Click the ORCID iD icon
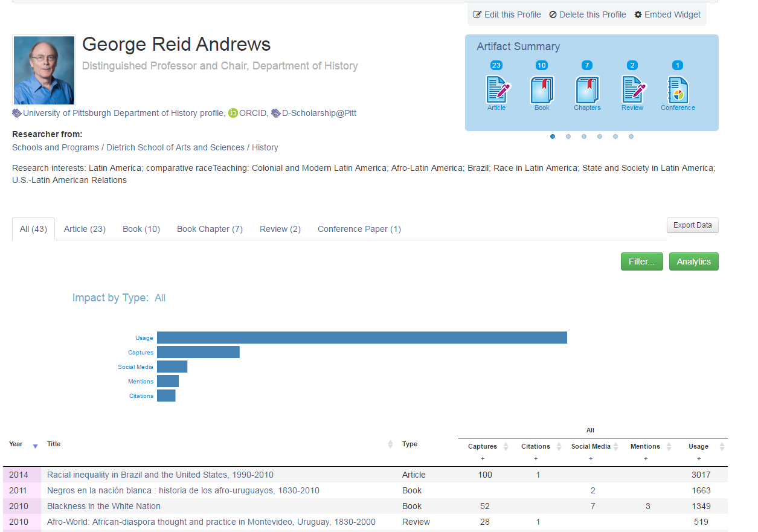 pos(233,113)
